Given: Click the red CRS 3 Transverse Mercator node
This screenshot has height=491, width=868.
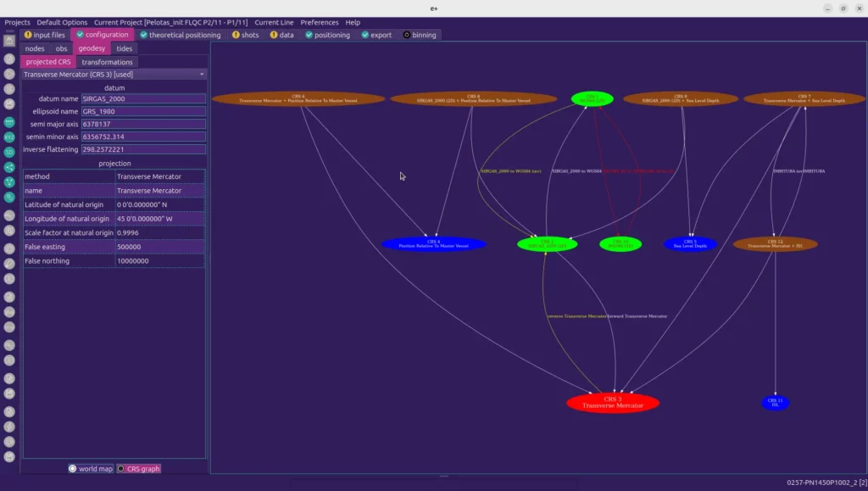Looking at the screenshot, I should [x=612, y=403].
